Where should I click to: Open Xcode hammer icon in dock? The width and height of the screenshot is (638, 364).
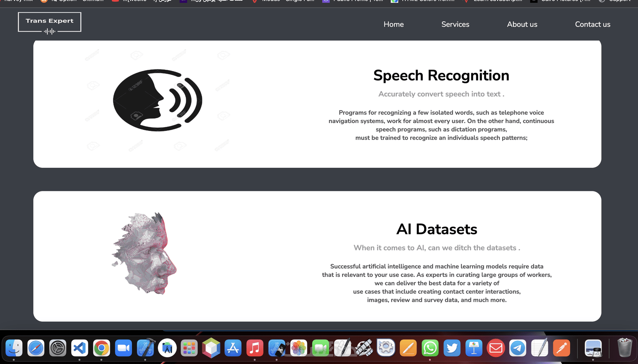coord(146,348)
